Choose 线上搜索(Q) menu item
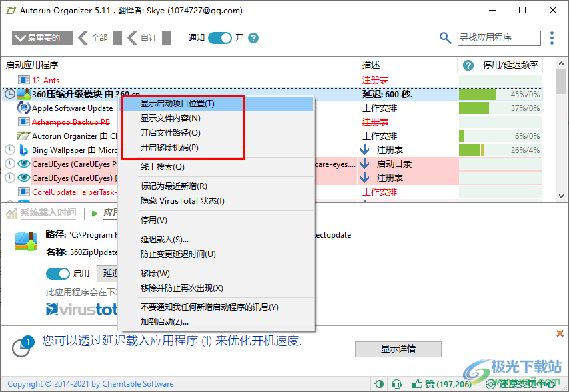569x392 pixels. [217, 167]
